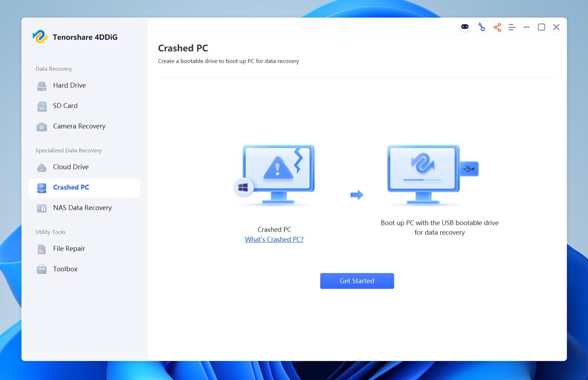Click the Camera Recovery camera icon
This screenshot has width=588, height=380.
(x=41, y=127)
